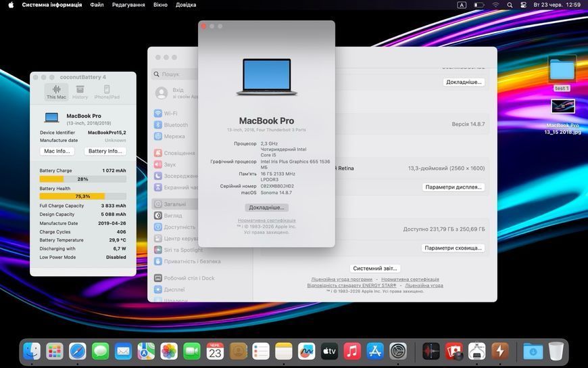Open the Системна інформація app menu
Screen dimensions: 588x368
(x=52, y=5)
